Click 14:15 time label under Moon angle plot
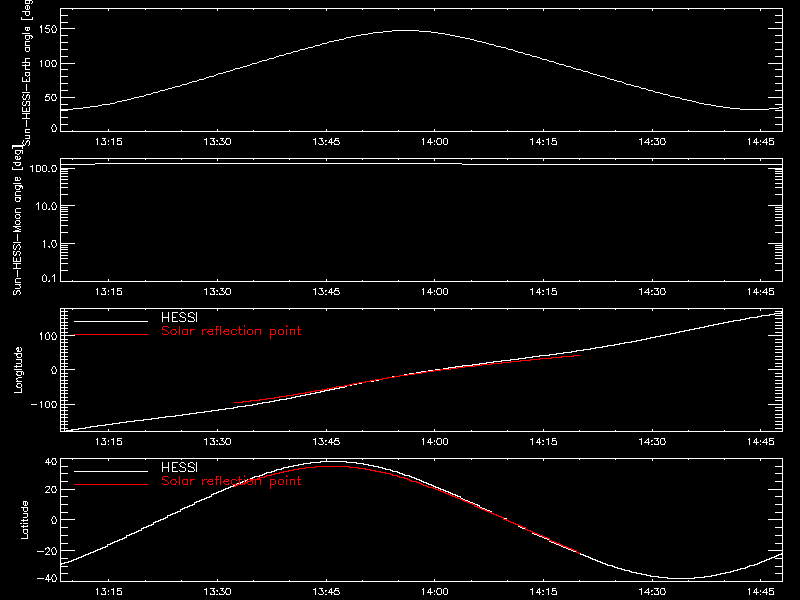This screenshot has height=600, width=800. (543, 291)
